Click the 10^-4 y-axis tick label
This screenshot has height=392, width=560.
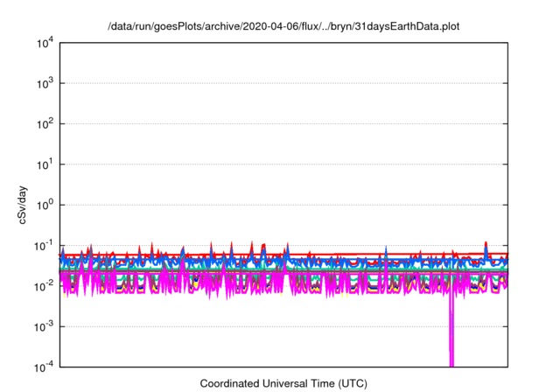pos(44,366)
